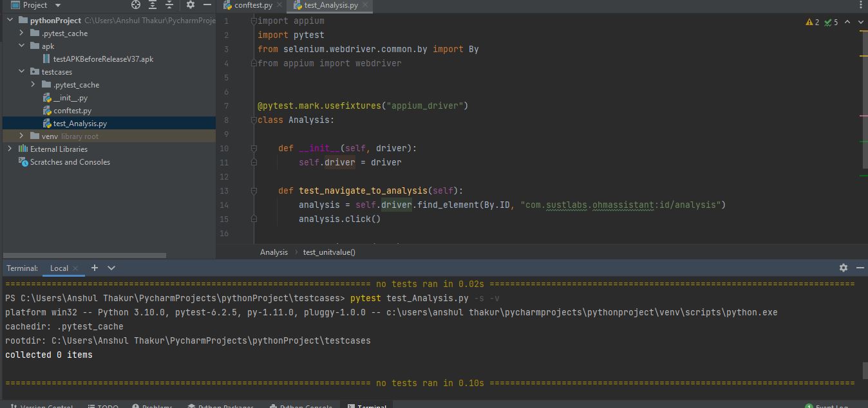
Task: Expand .pytest_cache inside testcases
Action: pyautogui.click(x=33, y=85)
